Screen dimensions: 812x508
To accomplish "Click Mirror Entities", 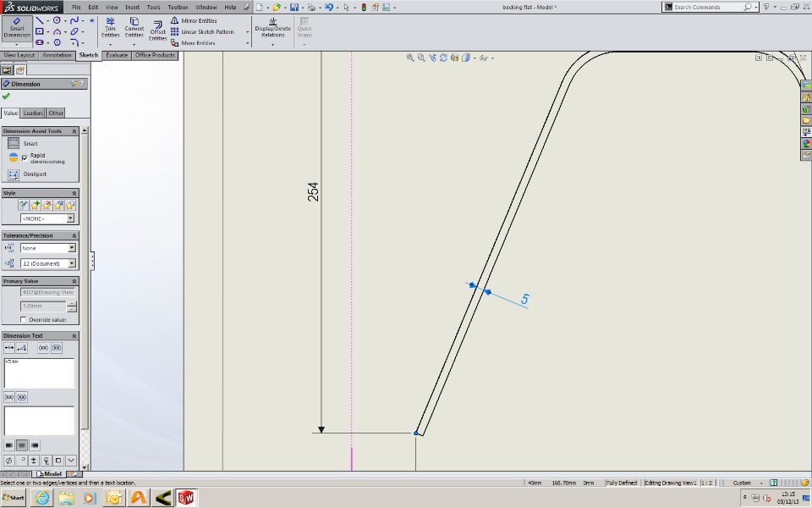I will pos(194,20).
